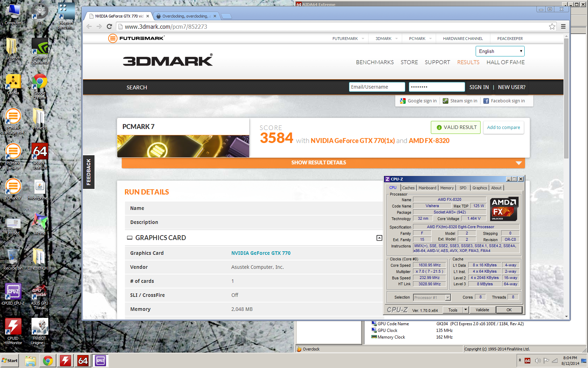Expand SHOW RESULT DETAILS bar
The height and width of the screenshot is (368, 588).
click(323, 163)
